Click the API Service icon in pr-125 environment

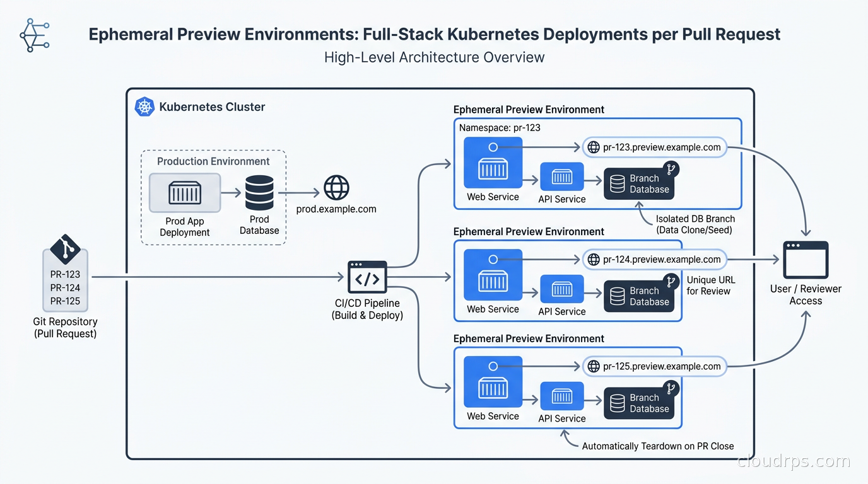pyautogui.click(x=562, y=396)
